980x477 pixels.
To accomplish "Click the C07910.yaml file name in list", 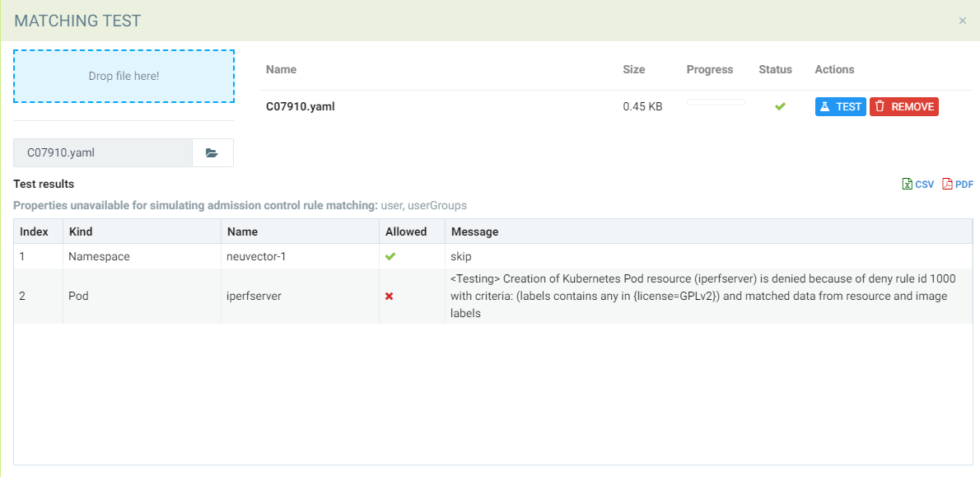I will 300,106.
